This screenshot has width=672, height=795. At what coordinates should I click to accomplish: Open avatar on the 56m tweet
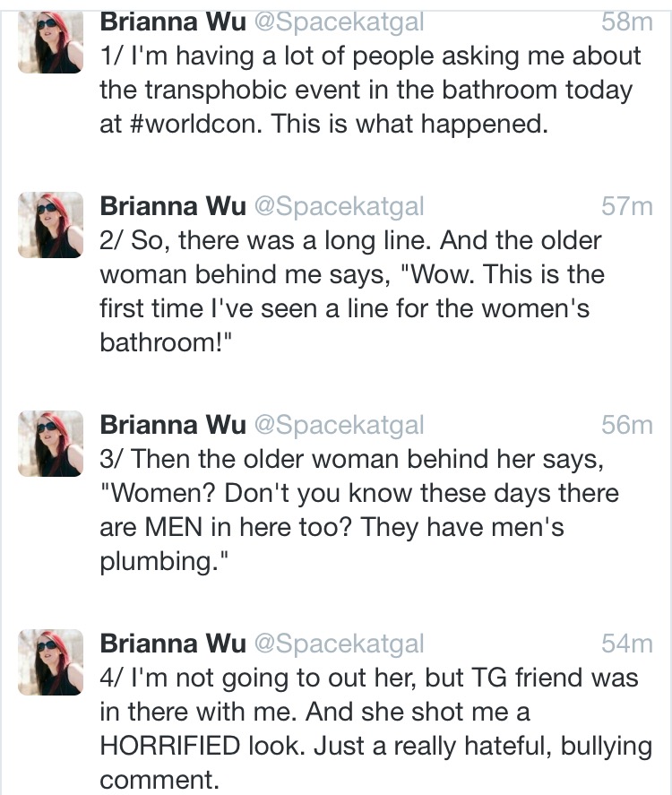tap(51, 444)
